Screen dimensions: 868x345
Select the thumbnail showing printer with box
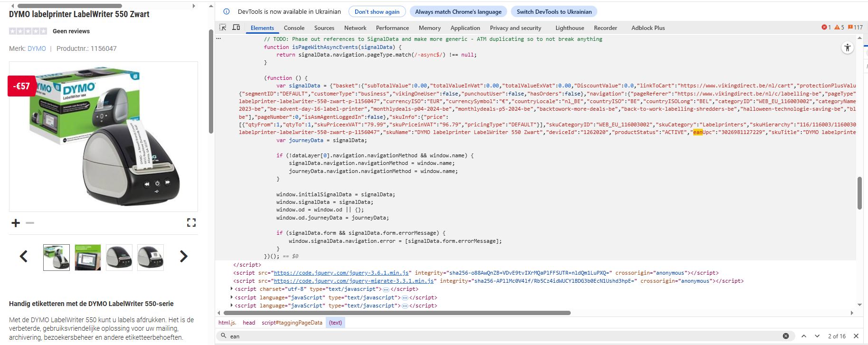57,258
